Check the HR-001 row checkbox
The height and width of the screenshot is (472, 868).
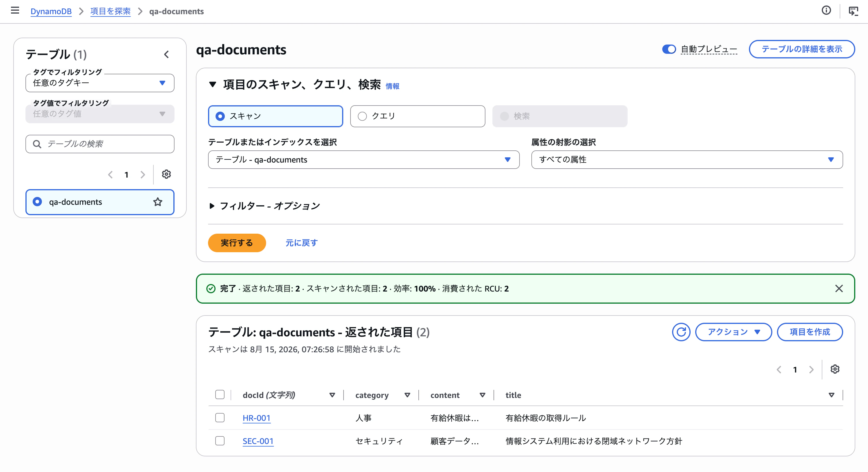(220, 418)
